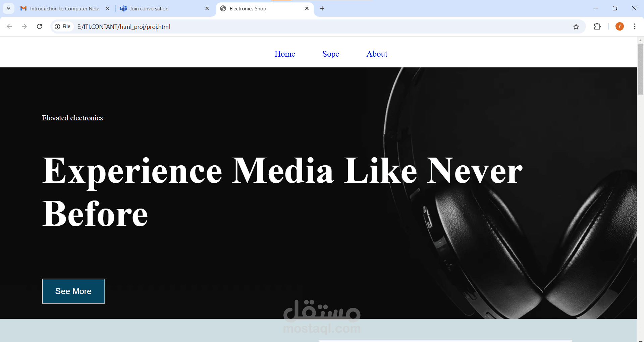
Task: Click the page vertical scrollbar thumb
Action: point(640,69)
